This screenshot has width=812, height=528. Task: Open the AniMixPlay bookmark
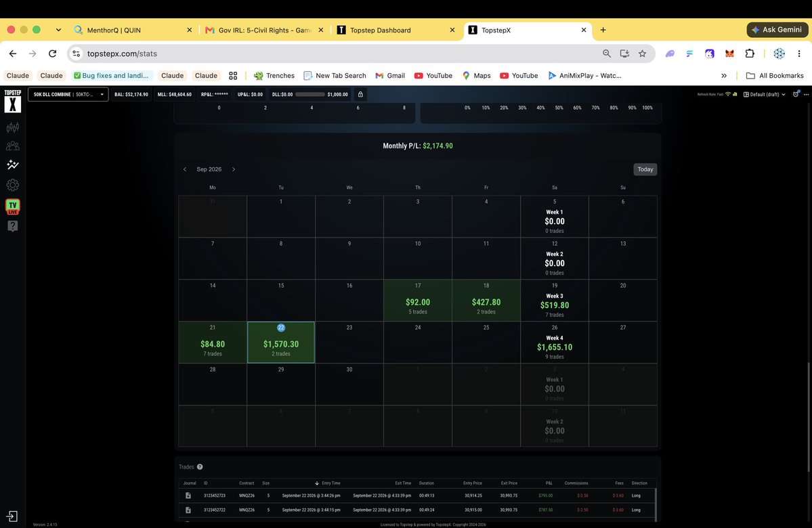(584, 76)
